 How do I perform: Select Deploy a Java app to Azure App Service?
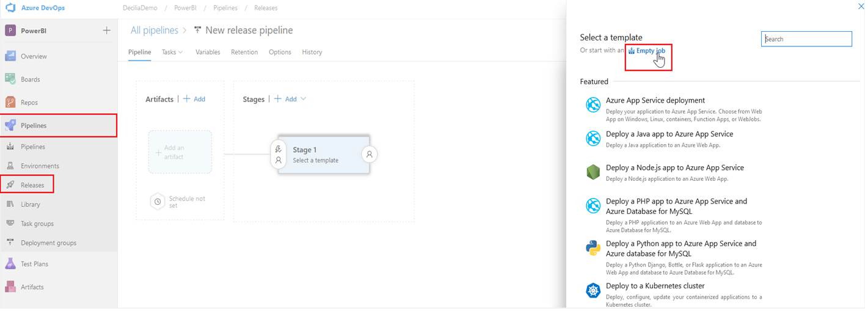[x=669, y=134]
